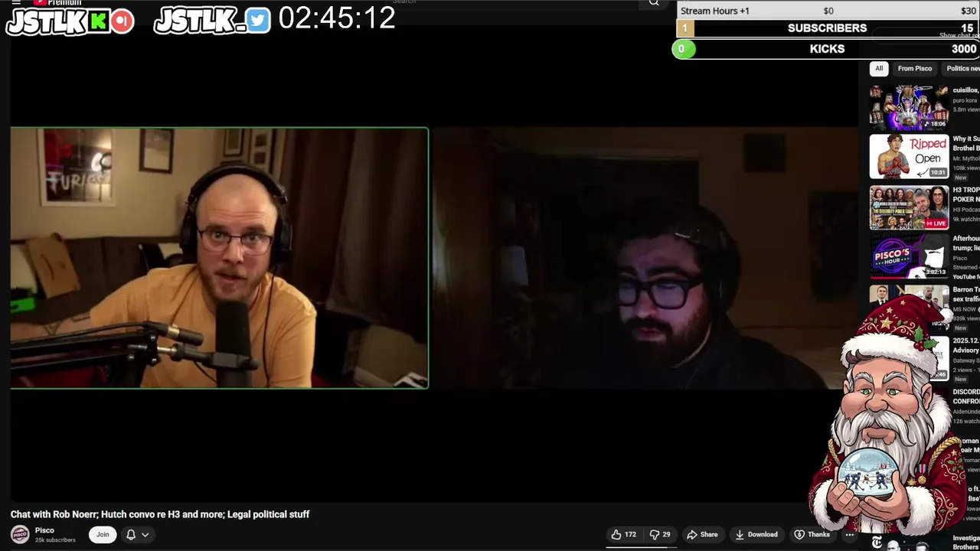Screen dimensions: 980x551
Task: Click the 'Why it Su...' video title
Action: click(x=966, y=143)
